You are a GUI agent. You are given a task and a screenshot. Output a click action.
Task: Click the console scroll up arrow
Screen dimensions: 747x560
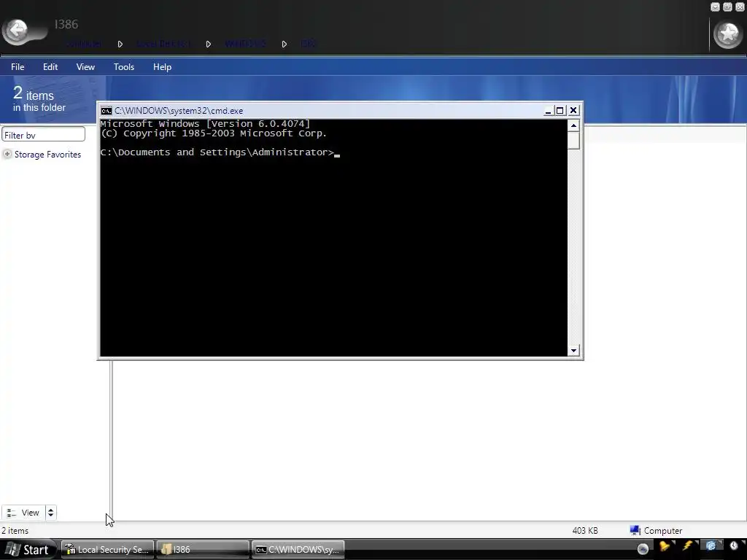click(x=573, y=125)
